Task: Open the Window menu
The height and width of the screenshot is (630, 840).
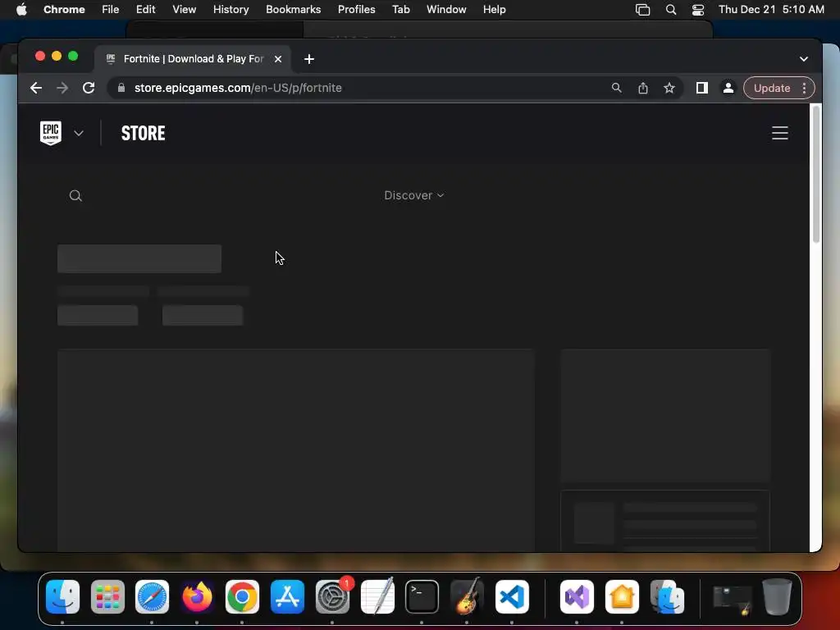Action: point(446,9)
